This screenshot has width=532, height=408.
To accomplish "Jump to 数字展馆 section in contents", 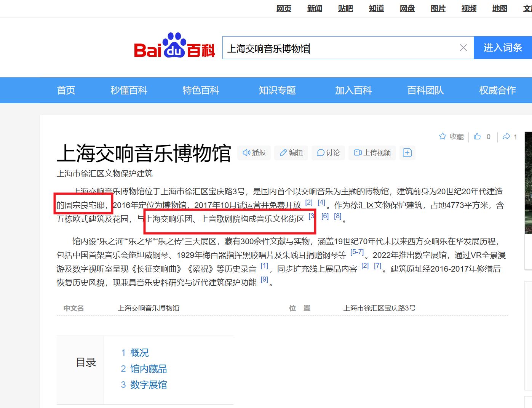I will point(148,385).
